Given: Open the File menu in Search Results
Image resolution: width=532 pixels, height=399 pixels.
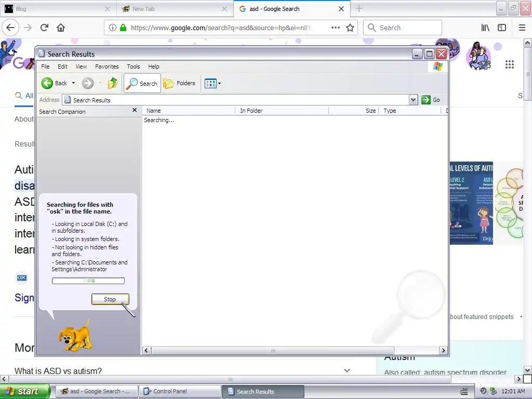Looking at the screenshot, I should tap(45, 66).
